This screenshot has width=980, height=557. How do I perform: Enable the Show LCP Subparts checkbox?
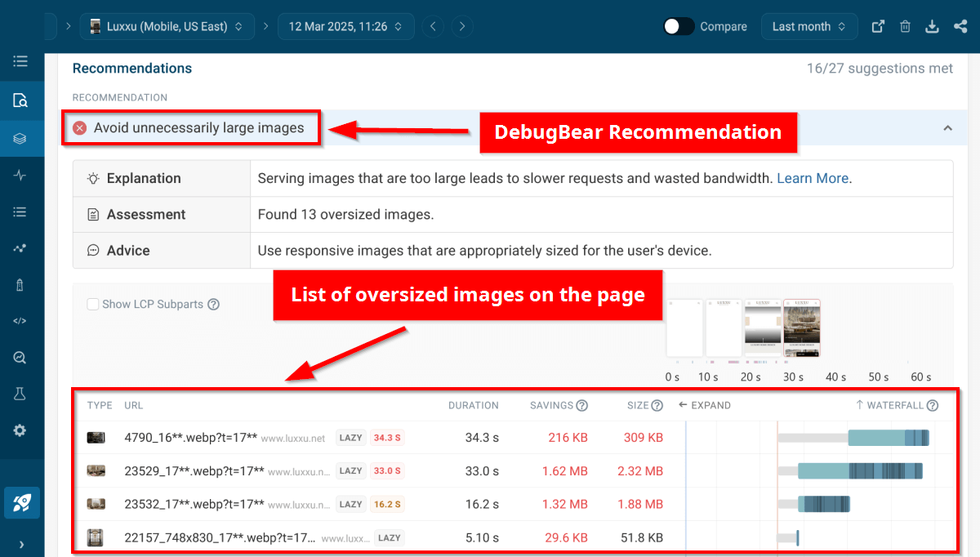click(93, 305)
